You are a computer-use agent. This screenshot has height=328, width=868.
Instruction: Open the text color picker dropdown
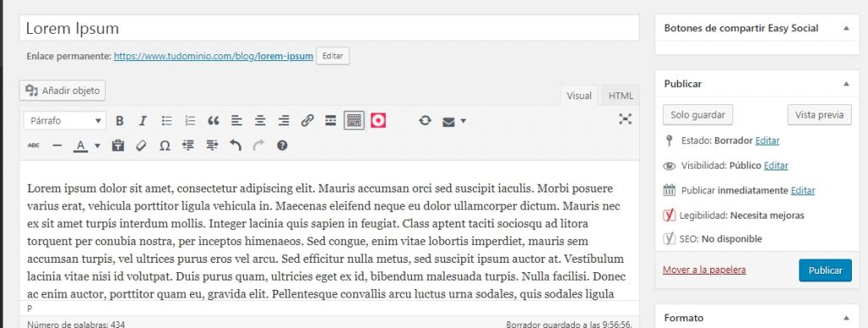(97, 146)
